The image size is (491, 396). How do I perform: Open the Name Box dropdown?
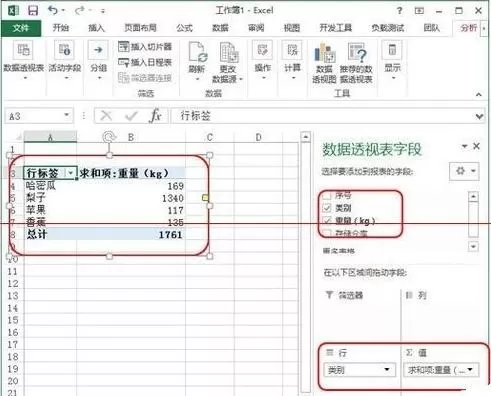point(66,115)
